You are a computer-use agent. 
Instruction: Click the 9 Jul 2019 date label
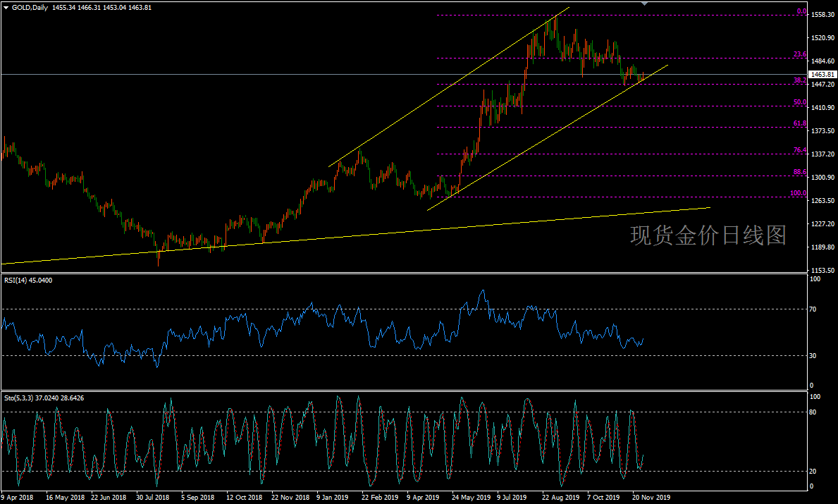coord(512,498)
